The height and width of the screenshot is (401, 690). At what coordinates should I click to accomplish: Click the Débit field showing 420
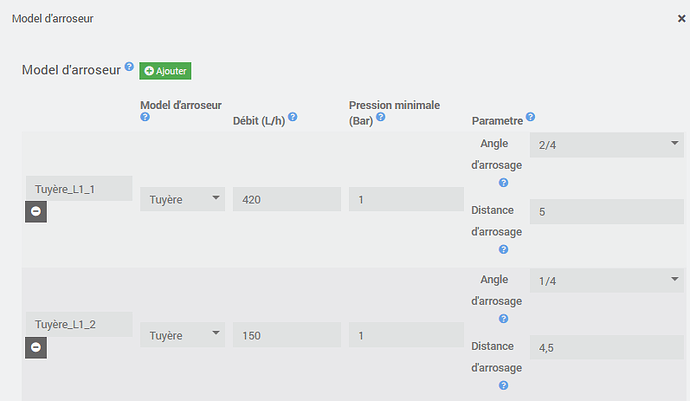[x=286, y=199]
